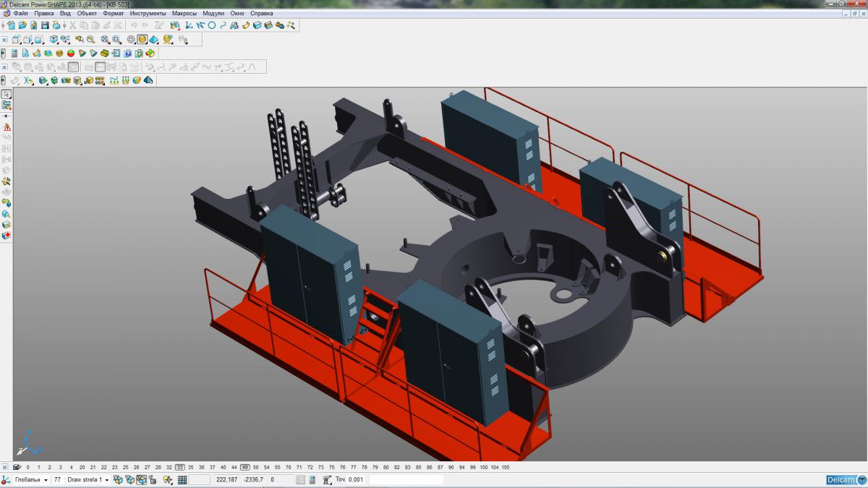The image size is (868, 488).
Task: Toggle level 0 visibility
Action: [x=28, y=467]
